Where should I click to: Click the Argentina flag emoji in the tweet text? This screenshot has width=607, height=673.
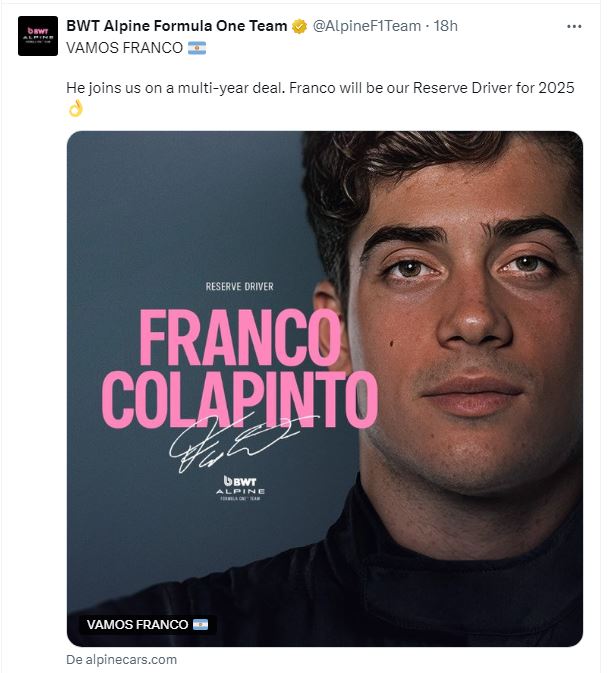click(197, 48)
